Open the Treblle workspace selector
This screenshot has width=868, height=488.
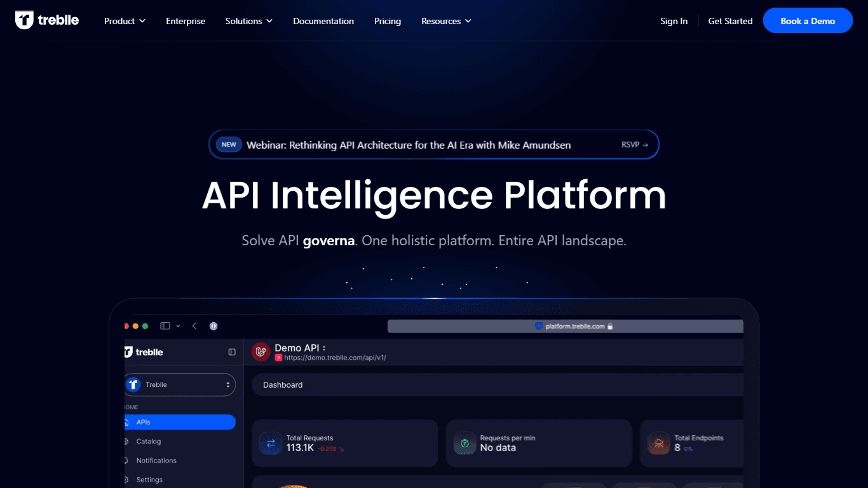point(180,384)
